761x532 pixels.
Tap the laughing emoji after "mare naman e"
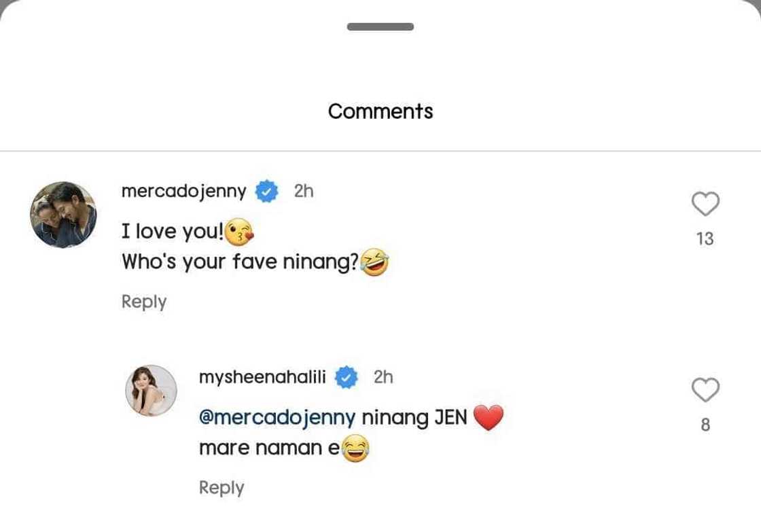355,449
